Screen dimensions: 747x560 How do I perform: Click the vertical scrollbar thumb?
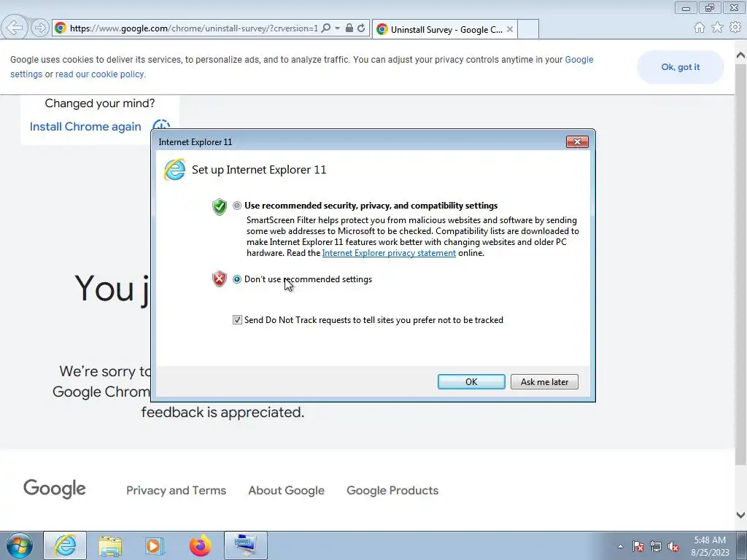pyautogui.click(x=741, y=264)
